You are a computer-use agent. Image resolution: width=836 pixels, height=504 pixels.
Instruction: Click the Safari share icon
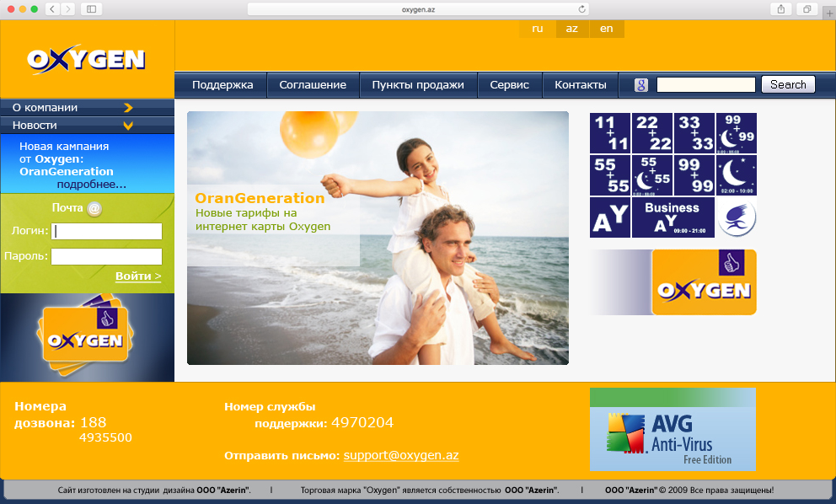(781, 9)
